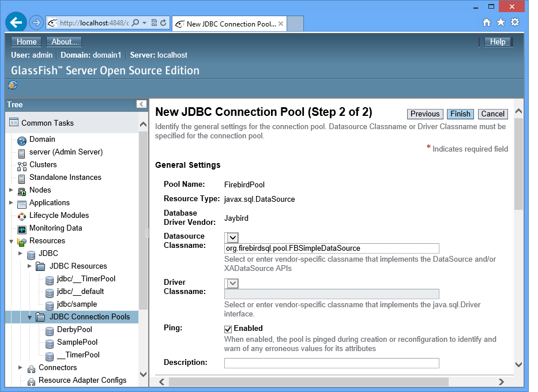The image size is (538, 392).
Task: Open the Datasource Classname dropdown
Action: 231,238
